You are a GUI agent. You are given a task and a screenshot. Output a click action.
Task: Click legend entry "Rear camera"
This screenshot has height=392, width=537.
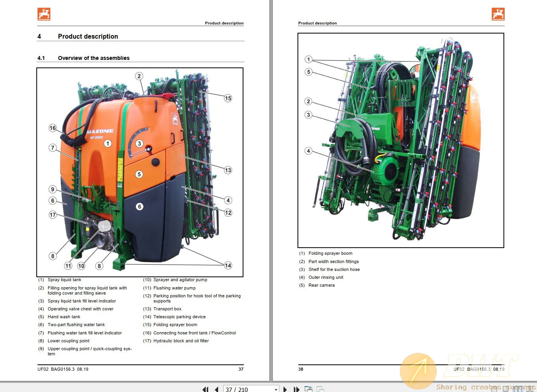coord(322,285)
